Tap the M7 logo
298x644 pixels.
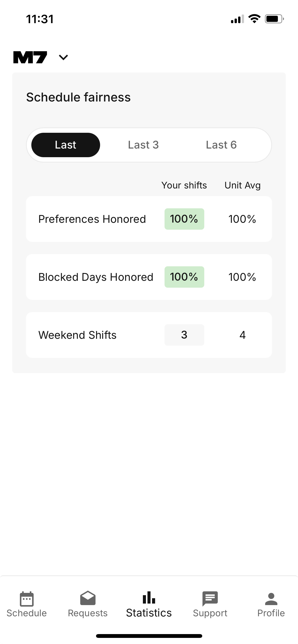pos(30,57)
